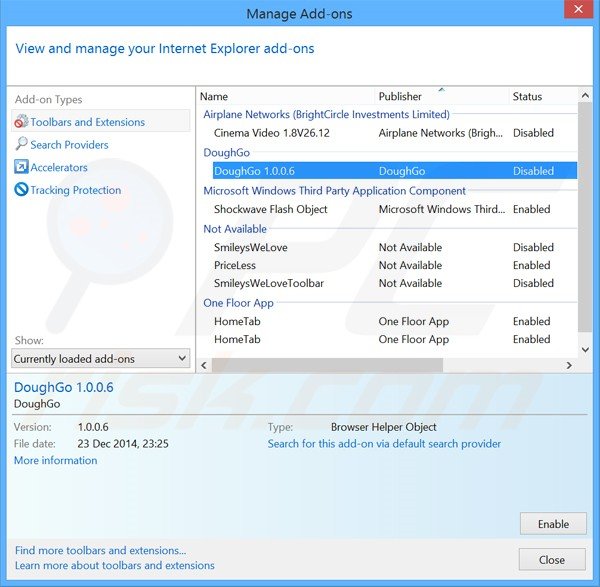This screenshot has height=587, width=600.
Task: Click Search for this add-on via default search provider
Action: pyautogui.click(x=384, y=444)
